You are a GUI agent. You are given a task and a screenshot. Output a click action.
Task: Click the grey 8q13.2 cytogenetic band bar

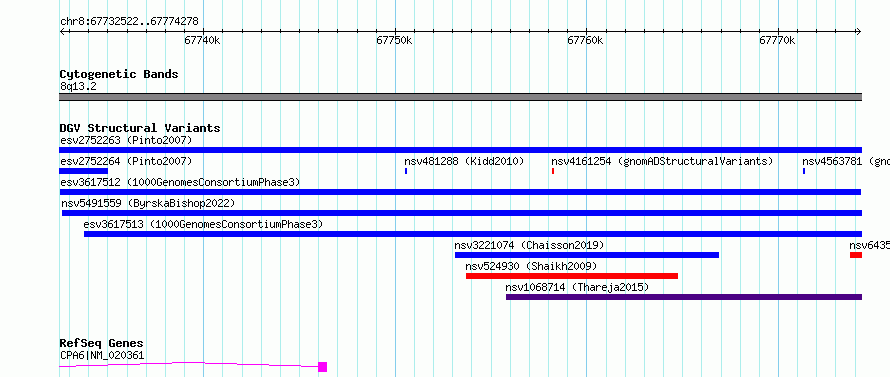[x=460, y=97]
